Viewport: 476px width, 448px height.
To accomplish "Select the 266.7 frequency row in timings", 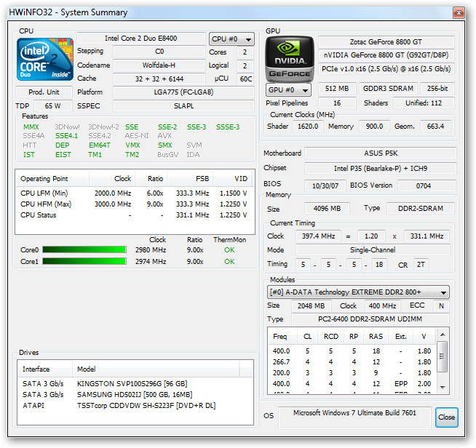I will point(352,362).
